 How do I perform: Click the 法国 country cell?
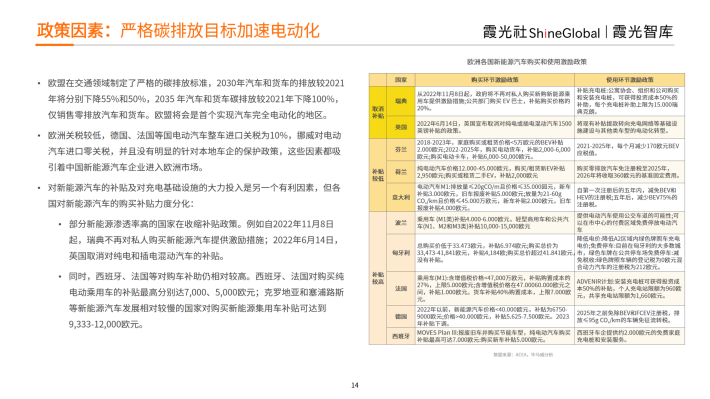[401, 288]
